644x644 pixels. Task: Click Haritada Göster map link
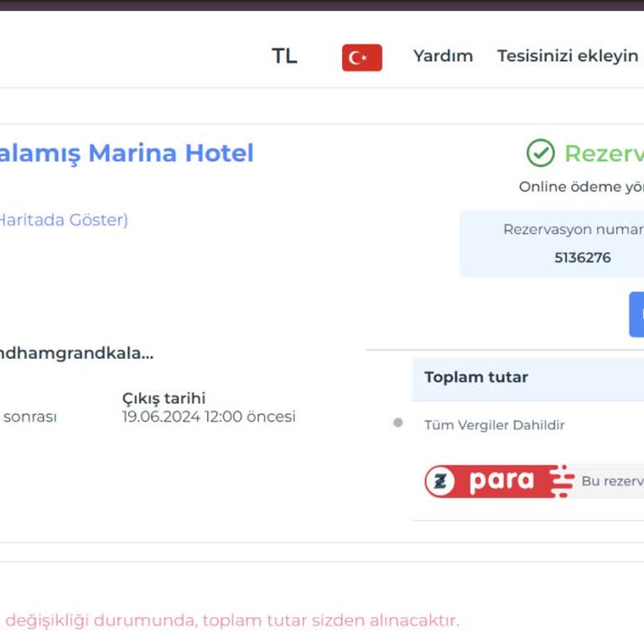coord(64,220)
